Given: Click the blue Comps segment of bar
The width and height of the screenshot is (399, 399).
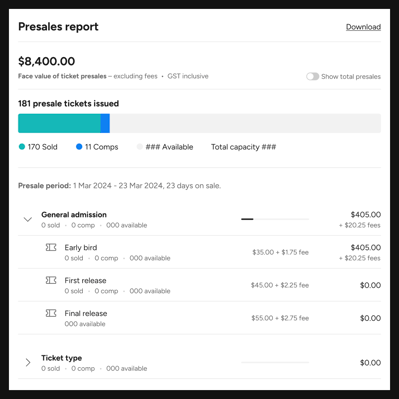Looking at the screenshot, I should [105, 123].
